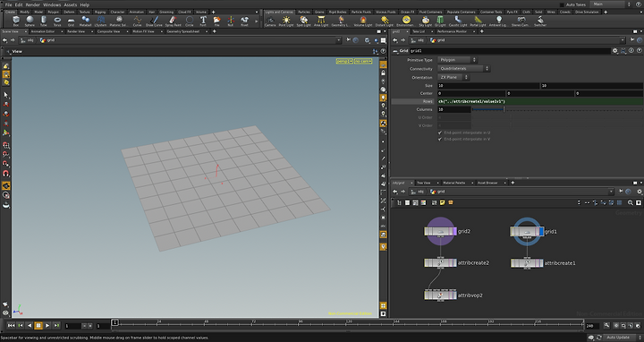This screenshot has height=342, width=644.
Task: Select the Platonic Solids shelf tool
Action: point(119,21)
